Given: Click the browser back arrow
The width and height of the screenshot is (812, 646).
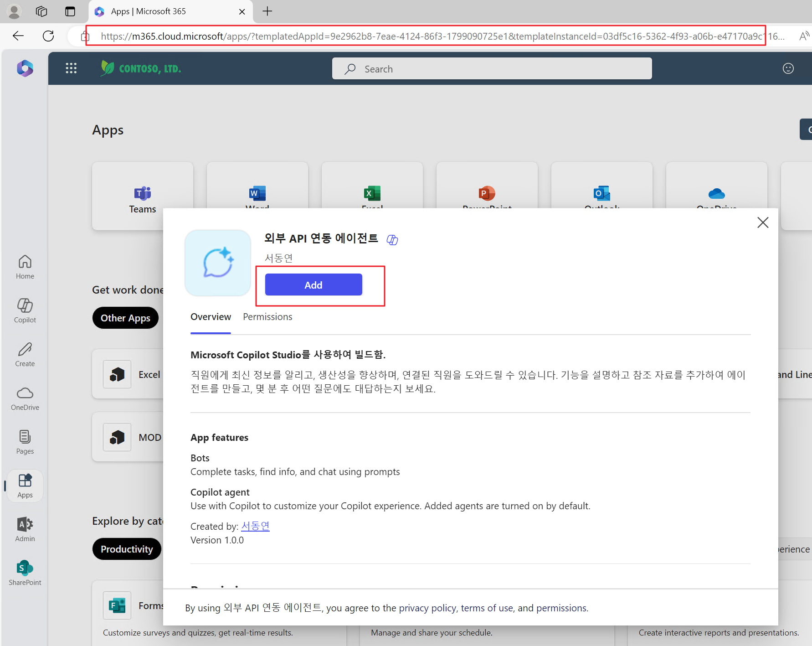Looking at the screenshot, I should 18,36.
